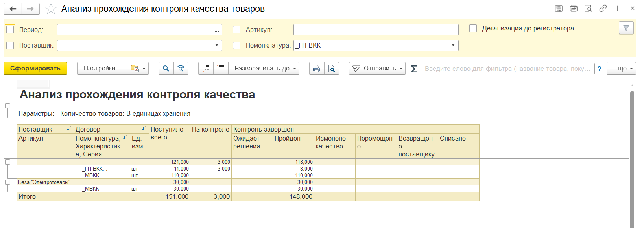Open the Поставщик dropdown arrow
This screenshot has width=644, height=228.
pos(217,45)
